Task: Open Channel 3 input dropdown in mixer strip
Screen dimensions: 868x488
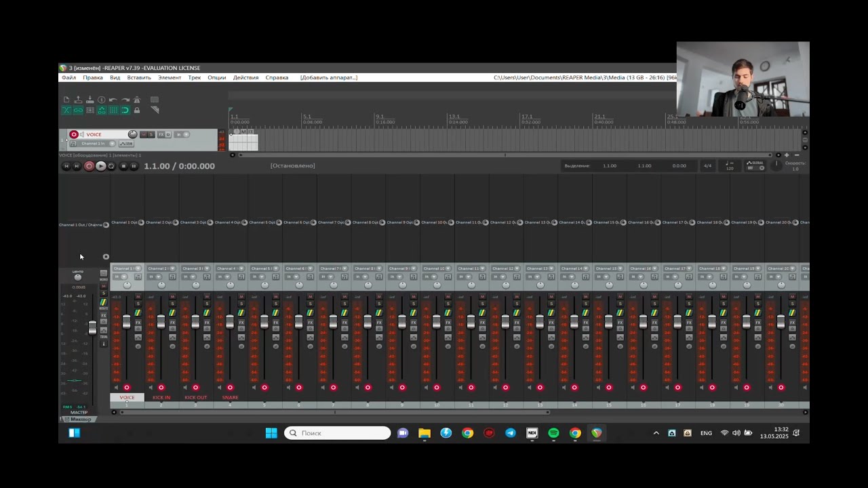Action: click(x=196, y=268)
